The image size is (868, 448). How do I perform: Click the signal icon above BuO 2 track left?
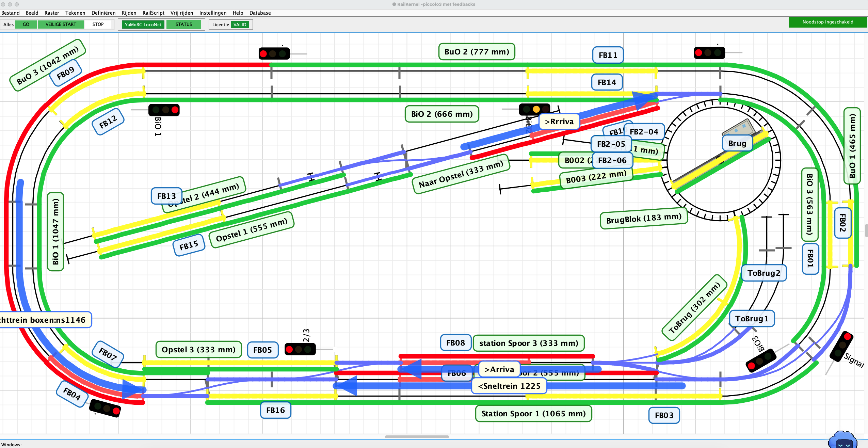(x=274, y=53)
